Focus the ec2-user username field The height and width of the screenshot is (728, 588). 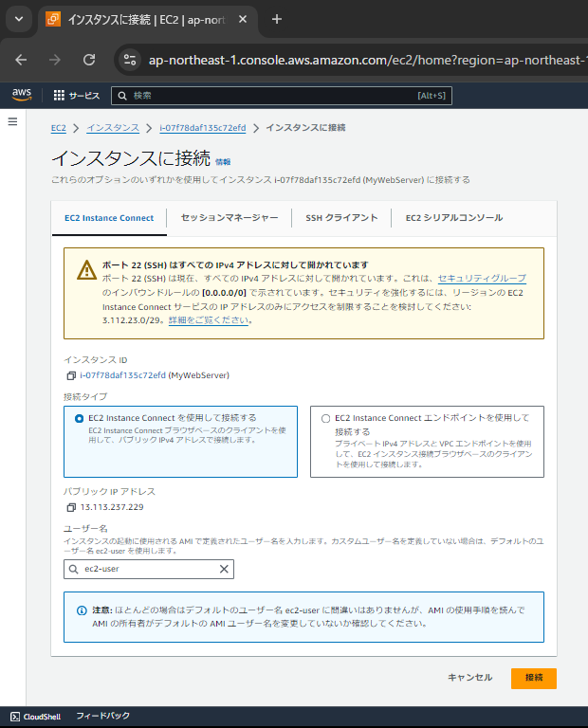[x=149, y=569]
